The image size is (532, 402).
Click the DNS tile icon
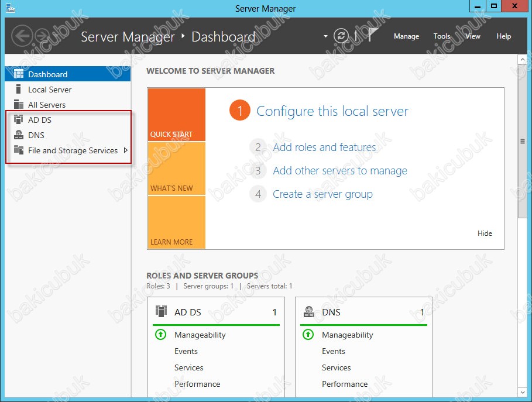pos(309,311)
